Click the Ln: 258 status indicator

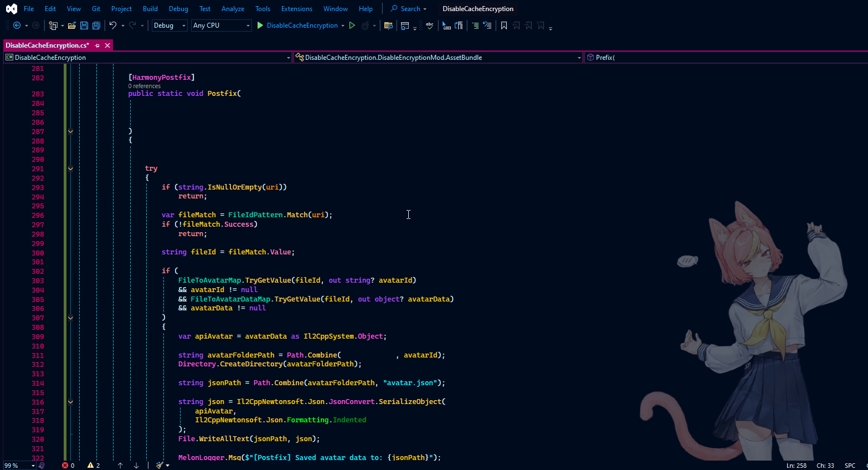point(797,466)
